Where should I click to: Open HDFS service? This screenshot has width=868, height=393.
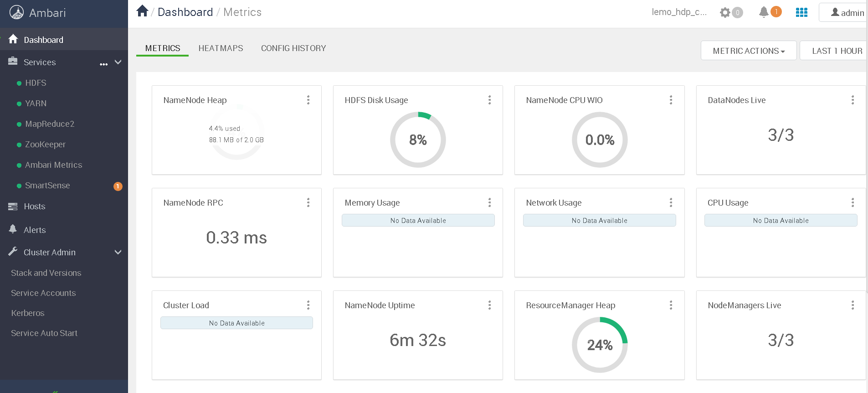click(x=36, y=83)
